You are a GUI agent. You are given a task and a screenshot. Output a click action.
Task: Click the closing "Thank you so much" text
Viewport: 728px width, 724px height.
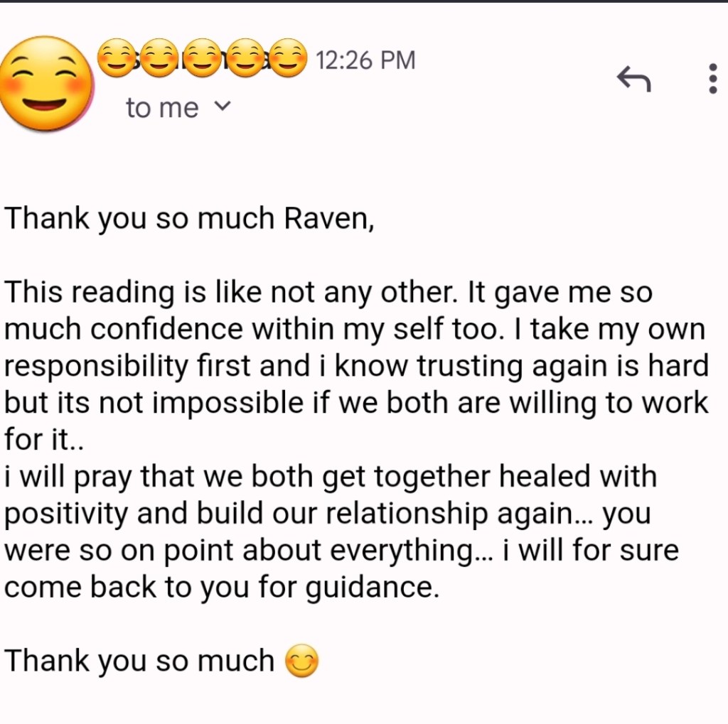139,661
